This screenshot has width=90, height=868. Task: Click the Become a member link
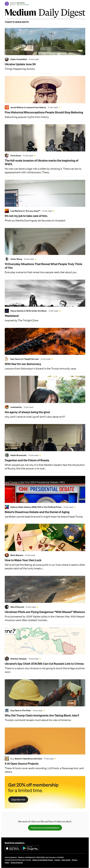coord(23,5)
